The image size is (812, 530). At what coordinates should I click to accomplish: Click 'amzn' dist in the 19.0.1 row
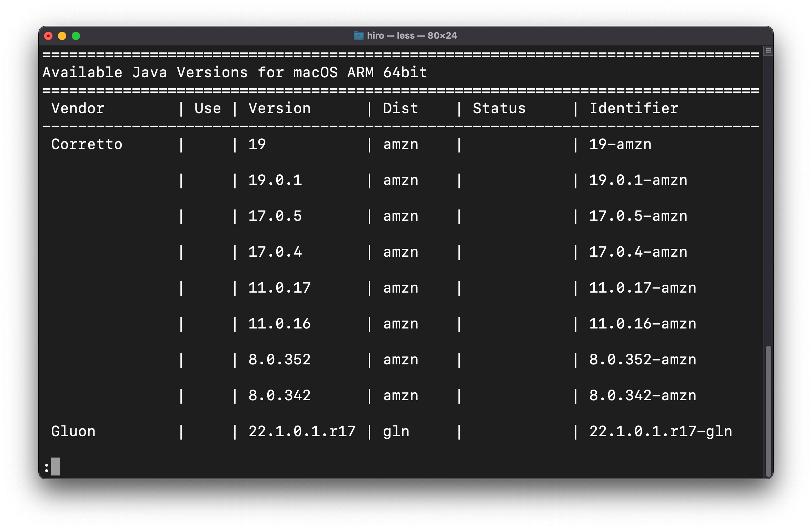coord(401,181)
